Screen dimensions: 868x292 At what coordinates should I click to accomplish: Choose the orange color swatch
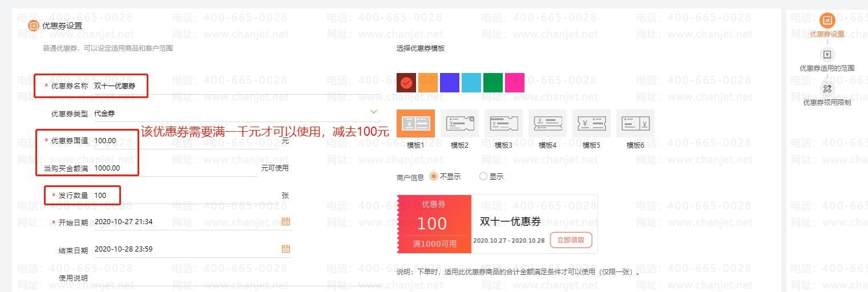click(x=428, y=83)
